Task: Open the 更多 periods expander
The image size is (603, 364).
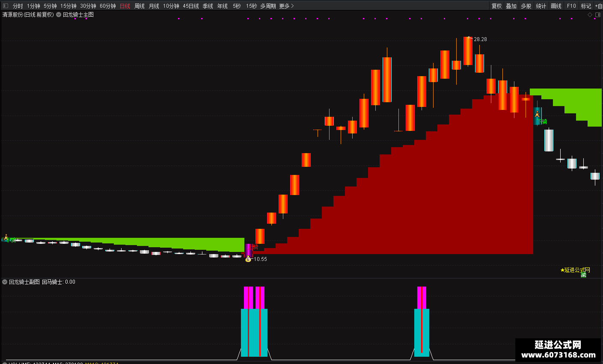Action: (x=286, y=6)
